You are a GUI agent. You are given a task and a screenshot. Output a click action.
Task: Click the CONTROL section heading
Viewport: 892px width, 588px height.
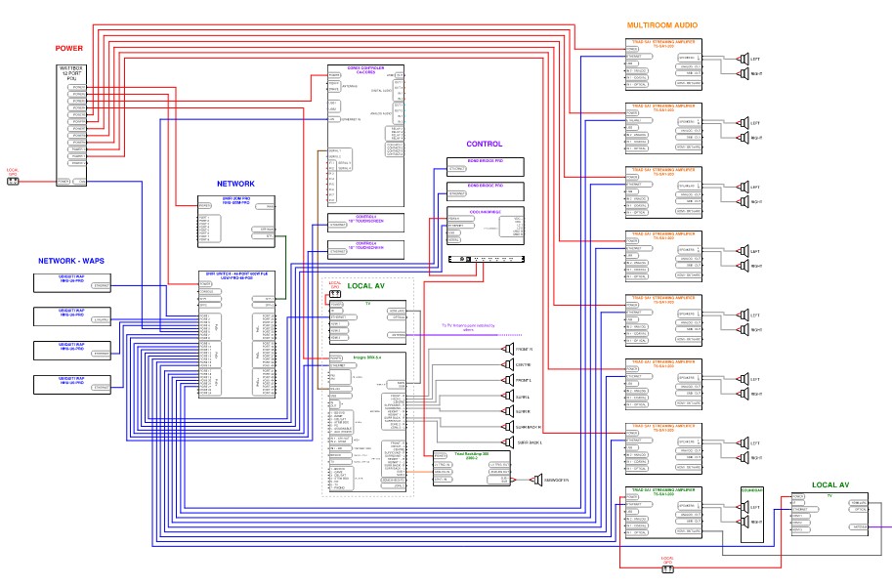(484, 144)
